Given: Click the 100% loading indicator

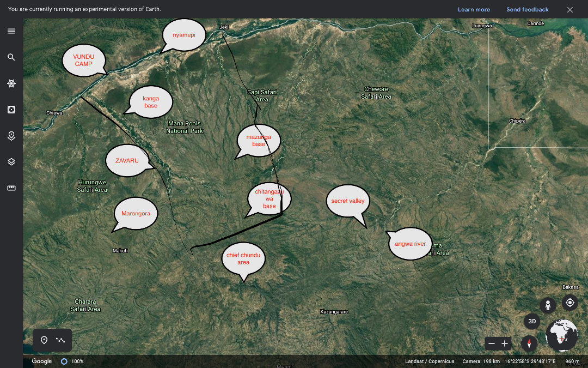Looking at the screenshot, I should 72,361.
